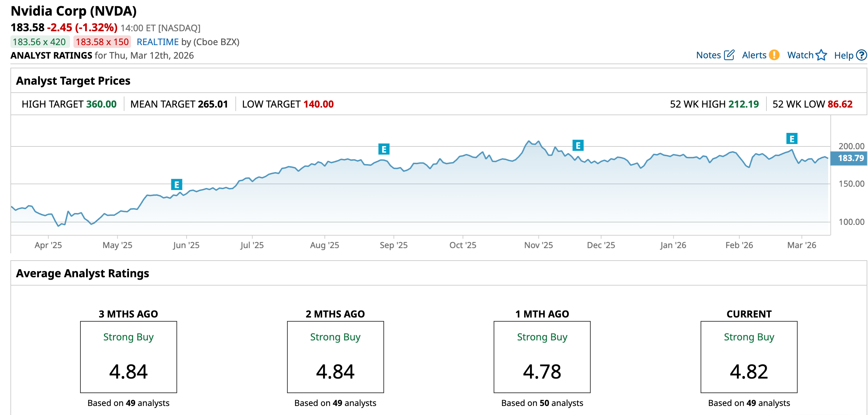This screenshot has height=415, width=868.
Task: Click the earnings marker near Mar '26
Action: point(792,139)
